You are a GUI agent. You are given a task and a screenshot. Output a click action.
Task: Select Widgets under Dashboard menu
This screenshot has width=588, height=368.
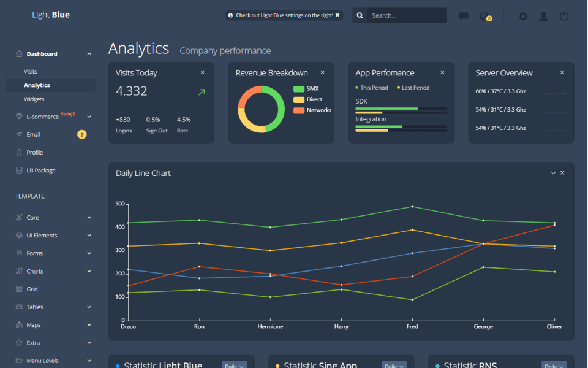[x=34, y=99]
